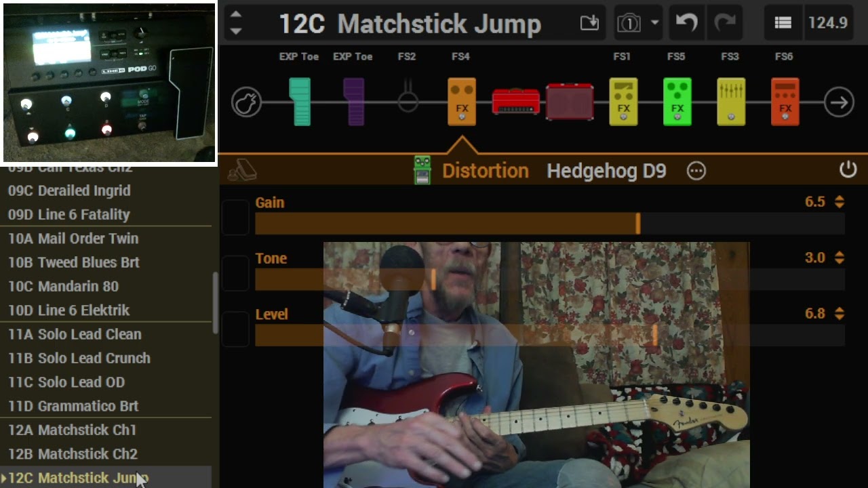Toggle the Tone controller assign box
The image size is (868, 488).
pyautogui.click(x=235, y=273)
